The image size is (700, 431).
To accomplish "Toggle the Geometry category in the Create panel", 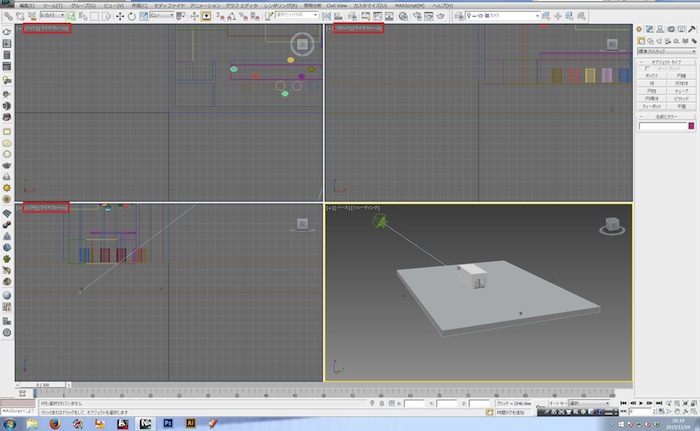I will (641, 40).
